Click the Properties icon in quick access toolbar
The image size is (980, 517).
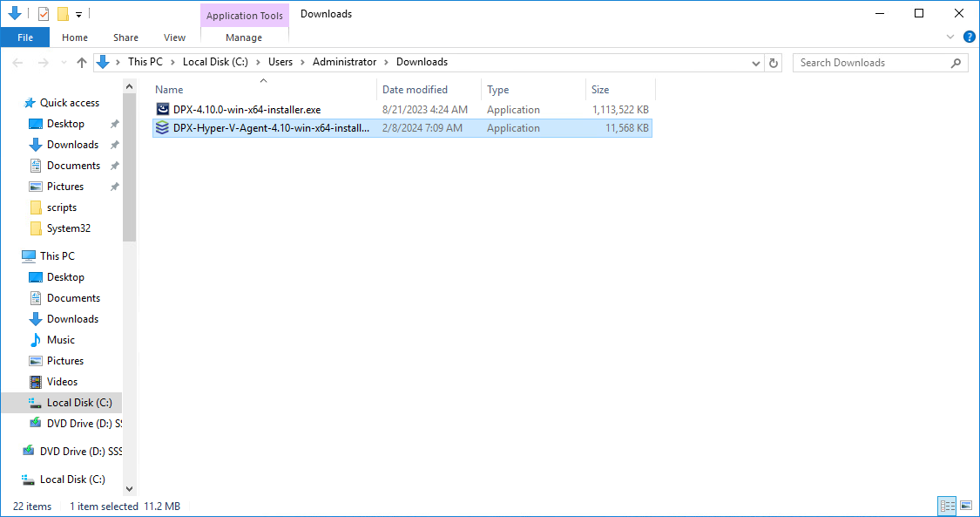pos(44,14)
